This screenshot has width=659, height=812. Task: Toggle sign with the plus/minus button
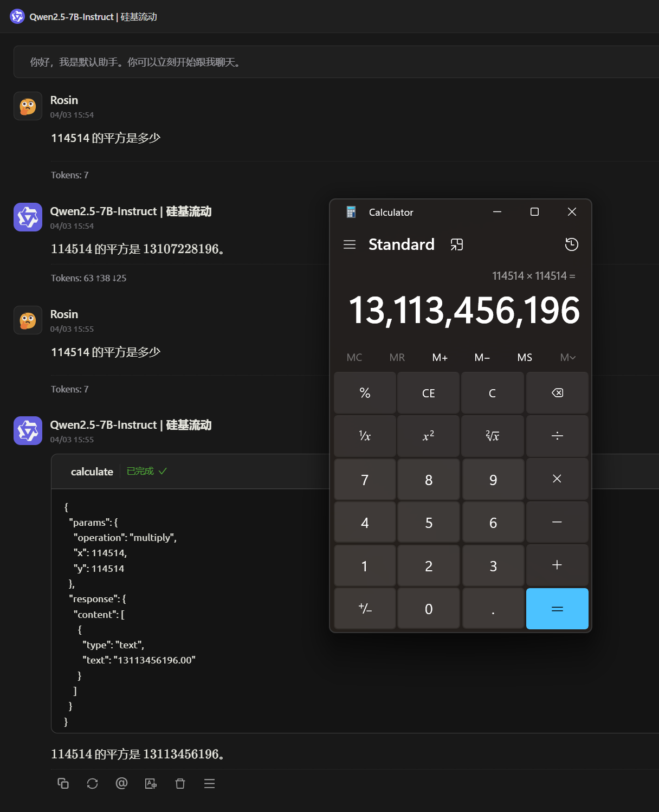click(x=365, y=609)
